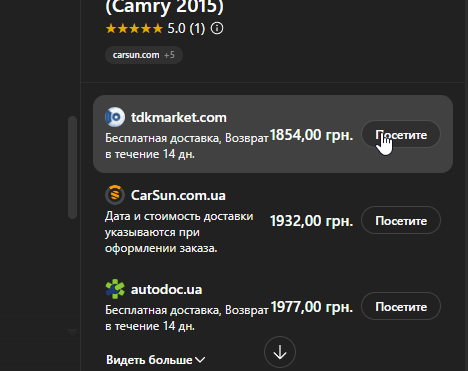Open the tdkmarket.com store name link
Image resolution: width=468 pixels, height=371 pixels.
179,117
